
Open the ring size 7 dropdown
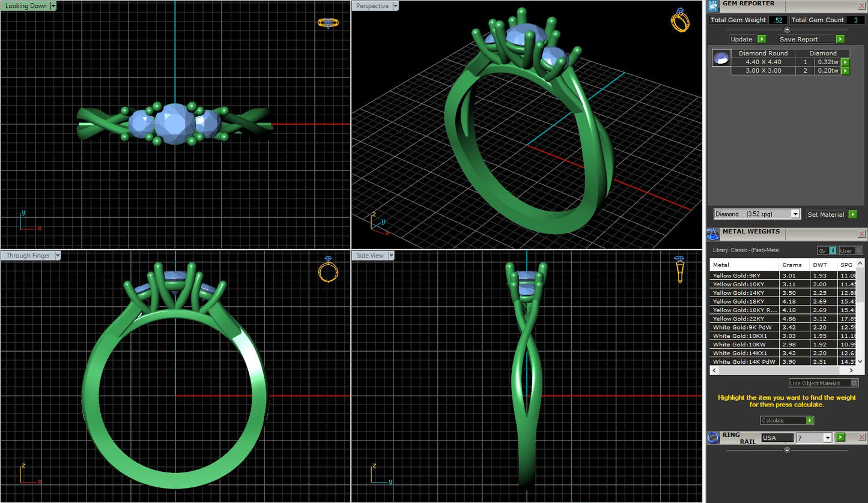(827, 438)
